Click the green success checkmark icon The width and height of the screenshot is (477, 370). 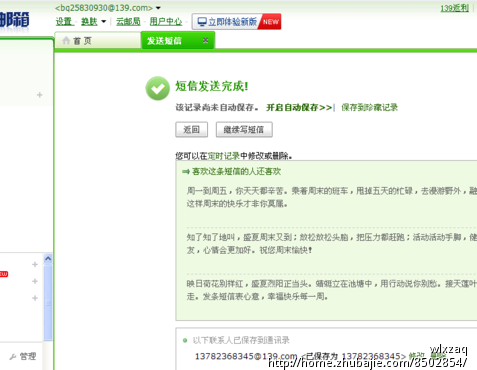(x=158, y=88)
